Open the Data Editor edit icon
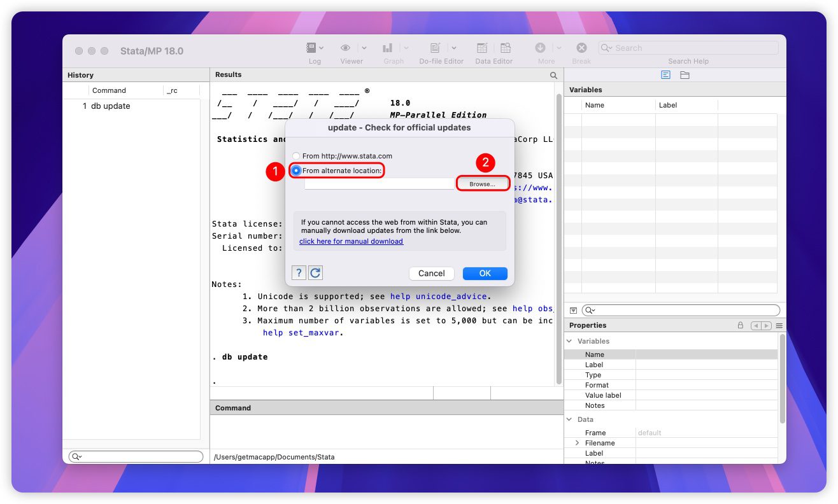This screenshot has width=838, height=504. pyautogui.click(x=482, y=48)
